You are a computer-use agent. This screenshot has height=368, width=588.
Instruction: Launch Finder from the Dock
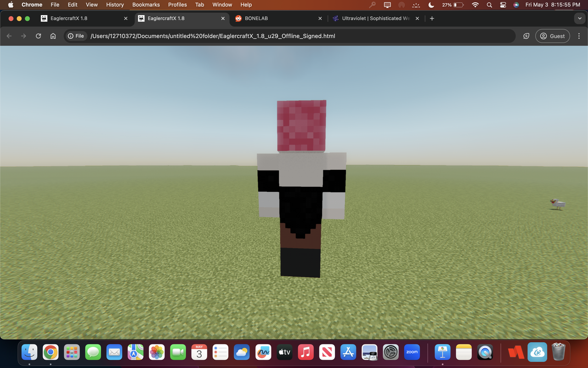point(29,352)
